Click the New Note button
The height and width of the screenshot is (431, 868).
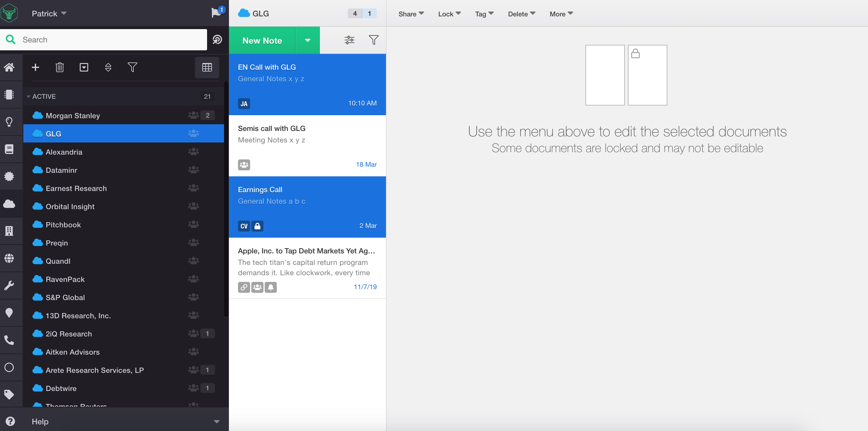pyautogui.click(x=262, y=40)
